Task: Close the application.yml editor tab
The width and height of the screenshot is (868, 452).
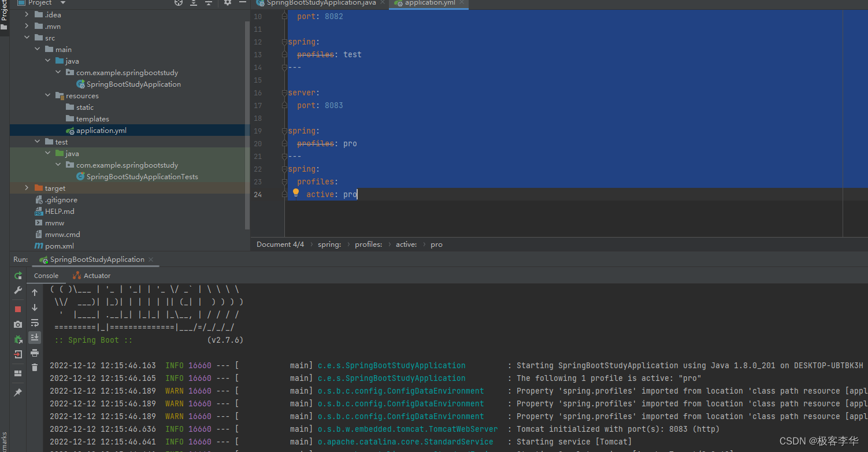Action: tap(462, 3)
